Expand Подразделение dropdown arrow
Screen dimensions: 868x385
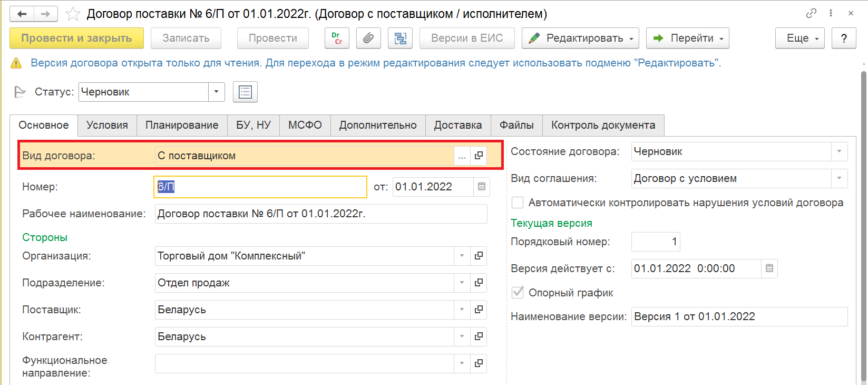coord(462,283)
